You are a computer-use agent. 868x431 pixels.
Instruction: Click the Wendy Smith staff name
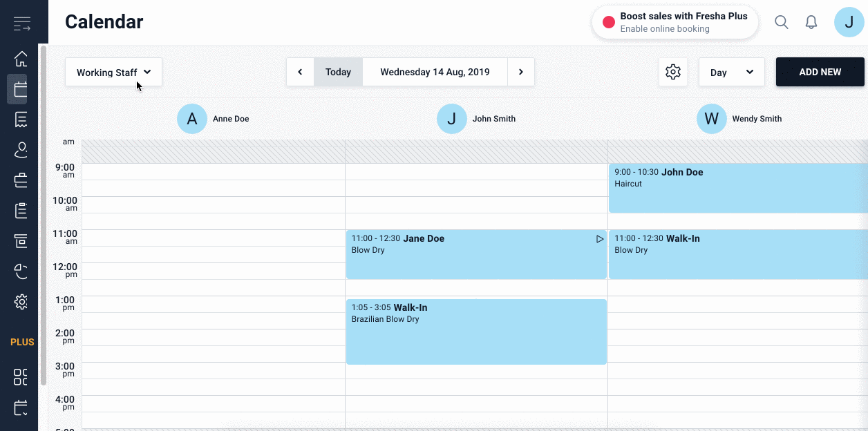click(757, 119)
